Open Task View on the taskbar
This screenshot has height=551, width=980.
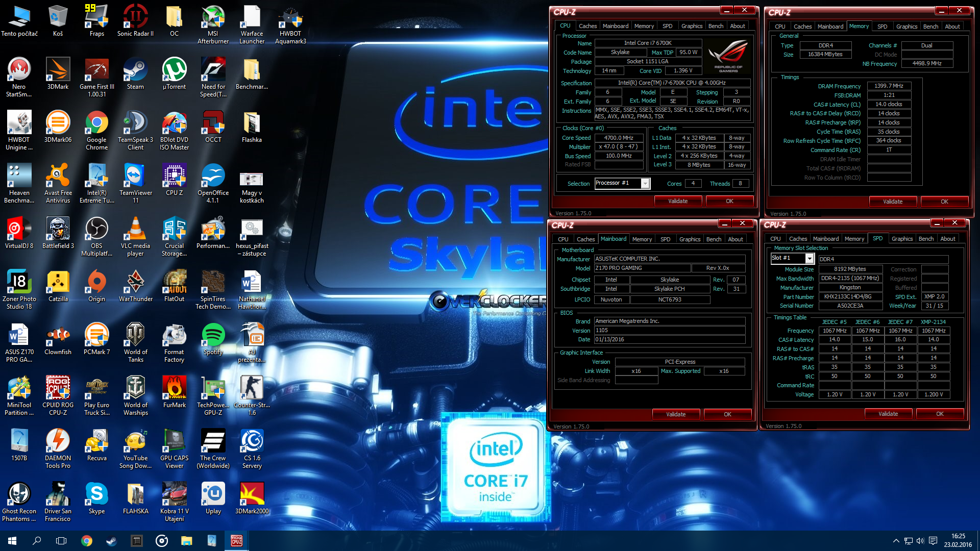point(61,541)
